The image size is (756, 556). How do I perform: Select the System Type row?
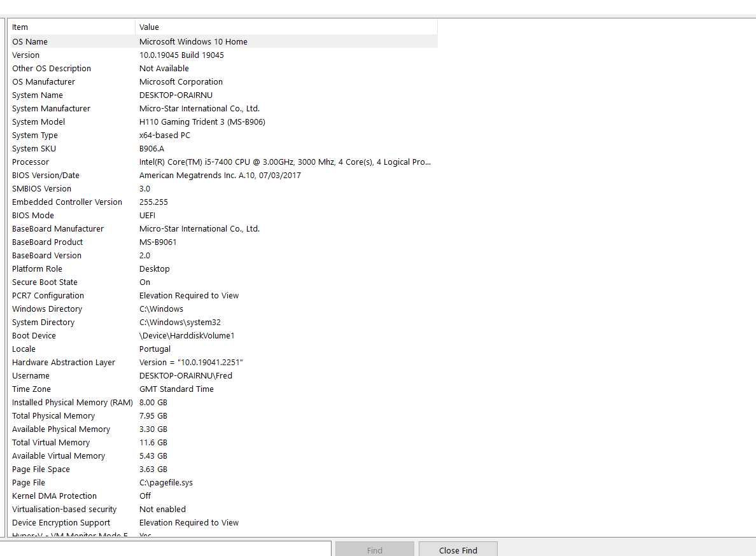pos(223,136)
